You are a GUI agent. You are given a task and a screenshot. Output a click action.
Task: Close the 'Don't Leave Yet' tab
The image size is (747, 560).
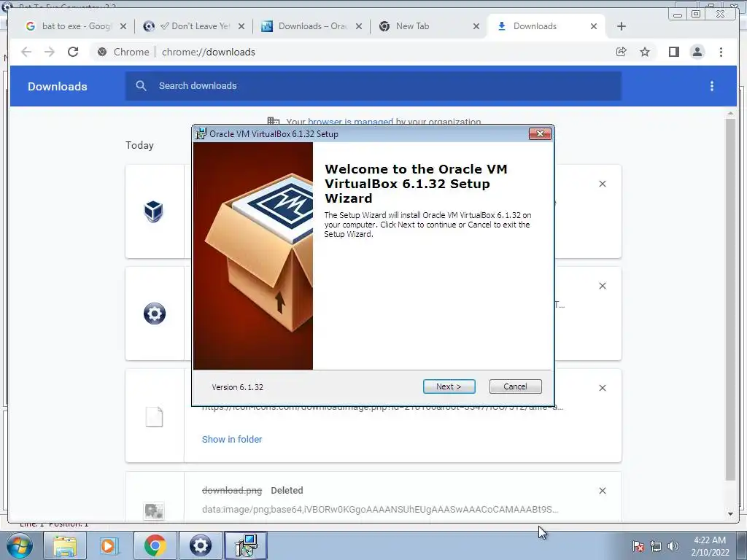241,26
